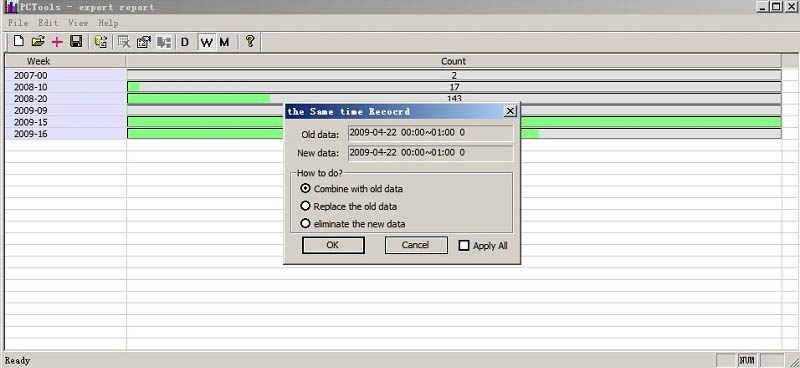Click the Old data field
The height and width of the screenshot is (368, 800).
point(431,133)
